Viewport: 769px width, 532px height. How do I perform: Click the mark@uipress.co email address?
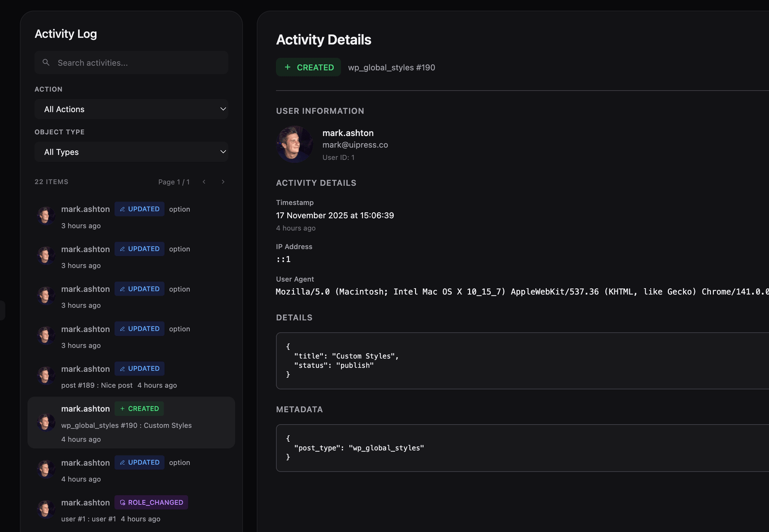(x=355, y=145)
